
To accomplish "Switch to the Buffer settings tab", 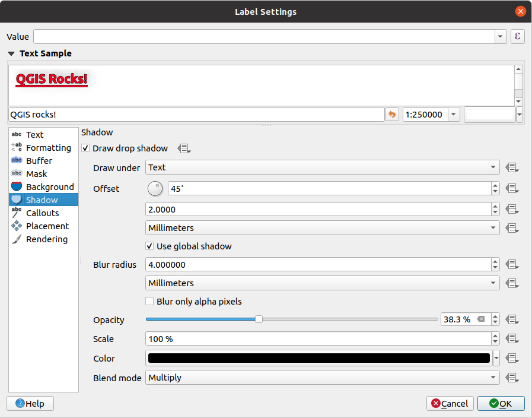I will pos(39,161).
